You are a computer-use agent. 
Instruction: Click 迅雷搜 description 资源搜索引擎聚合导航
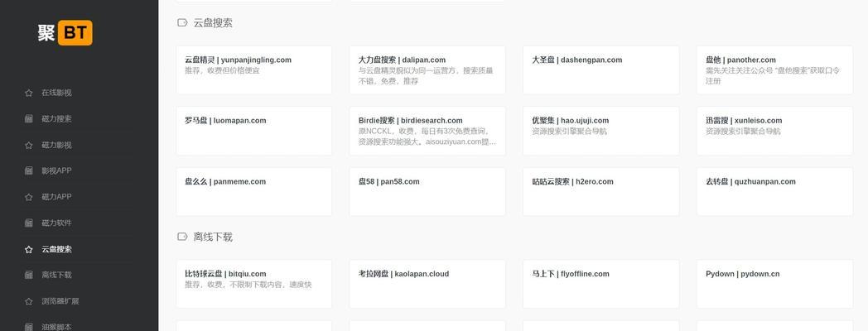point(743,132)
